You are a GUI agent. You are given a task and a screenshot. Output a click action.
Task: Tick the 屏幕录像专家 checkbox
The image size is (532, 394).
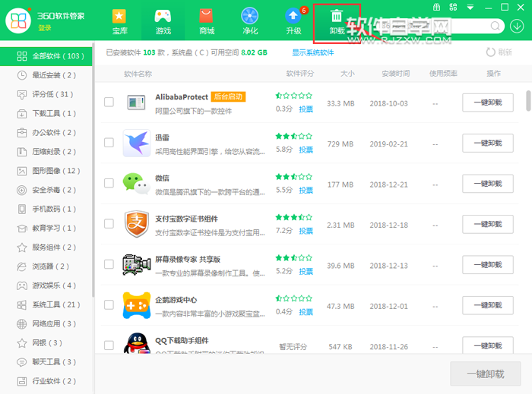pyautogui.click(x=109, y=264)
